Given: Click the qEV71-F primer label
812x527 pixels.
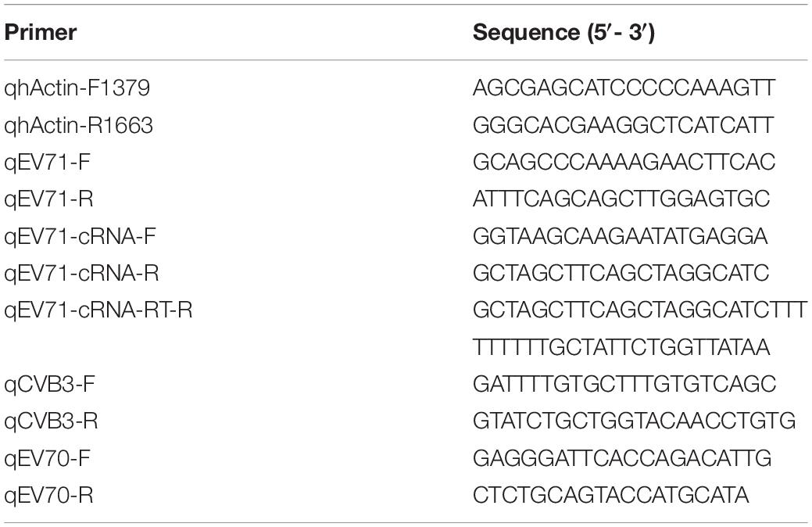Looking at the screenshot, I should pyautogui.click(x=47, y=163).
